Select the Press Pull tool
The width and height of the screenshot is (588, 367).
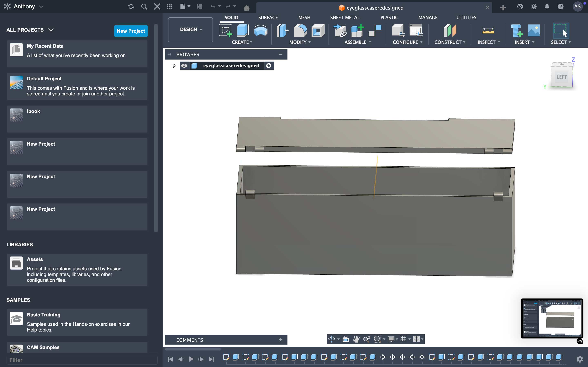[282, 31]
